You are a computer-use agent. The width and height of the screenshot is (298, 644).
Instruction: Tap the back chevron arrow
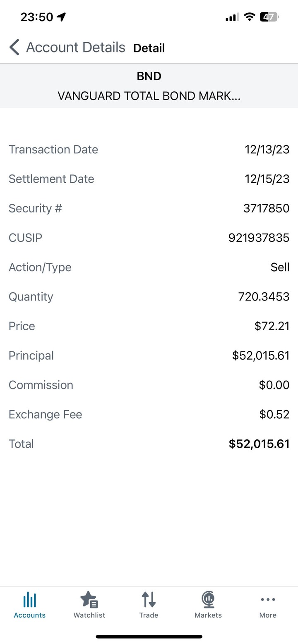(14, 48)
